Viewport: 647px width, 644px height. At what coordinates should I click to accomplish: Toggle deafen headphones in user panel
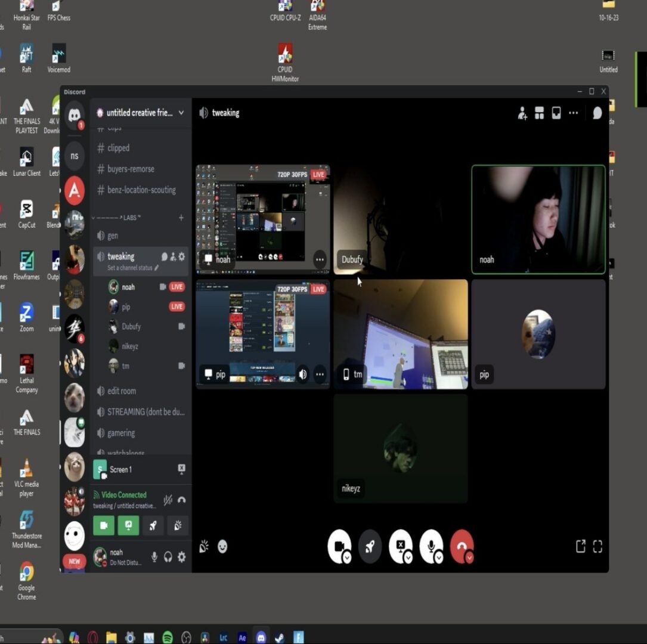tap(168, 557)
